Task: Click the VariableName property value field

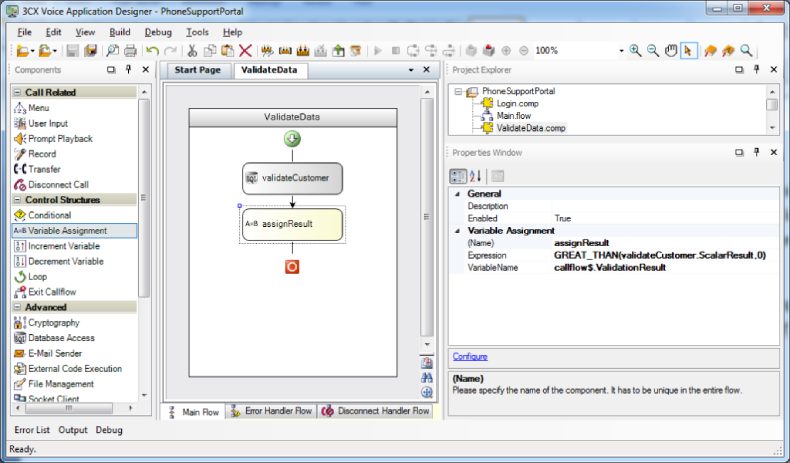Action: coord(665,268)
